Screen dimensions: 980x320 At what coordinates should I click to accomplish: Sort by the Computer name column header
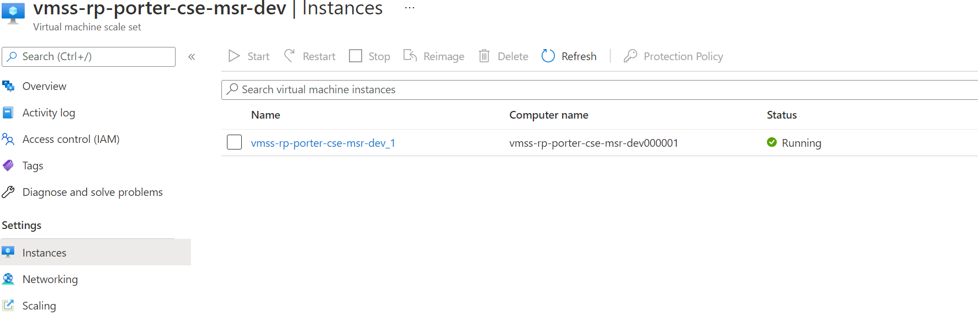549,115
